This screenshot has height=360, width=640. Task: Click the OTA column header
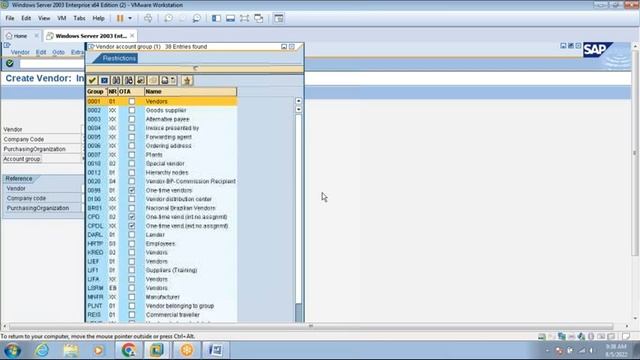coord(131,91)
